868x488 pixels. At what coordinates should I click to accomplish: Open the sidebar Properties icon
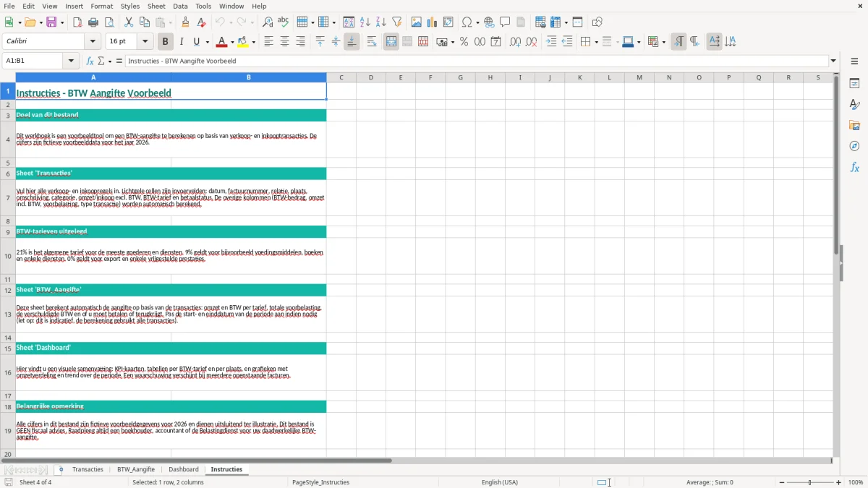point(854,83)
